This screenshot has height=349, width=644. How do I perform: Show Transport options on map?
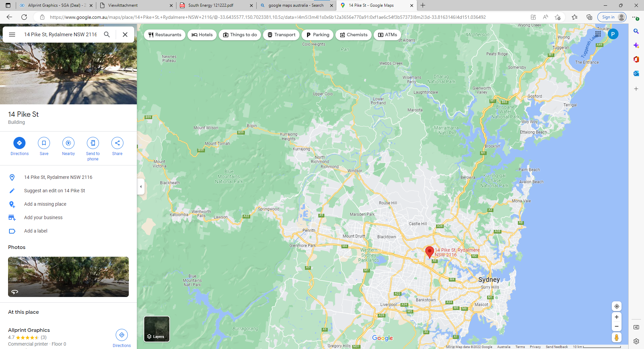(281, 35)
